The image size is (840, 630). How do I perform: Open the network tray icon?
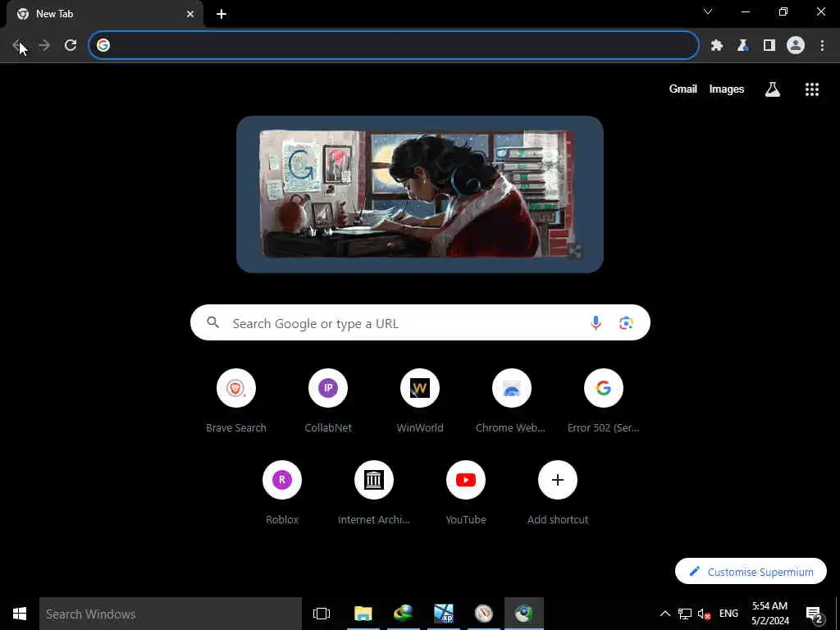[685, 614]
